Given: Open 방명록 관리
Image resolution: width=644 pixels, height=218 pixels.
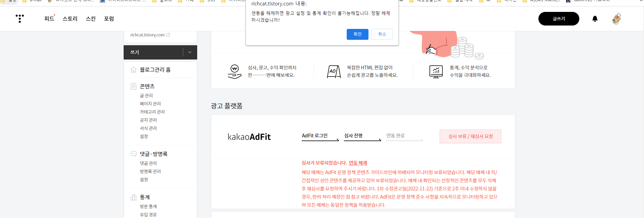Looking at the screenshot, I should [150, 171].
